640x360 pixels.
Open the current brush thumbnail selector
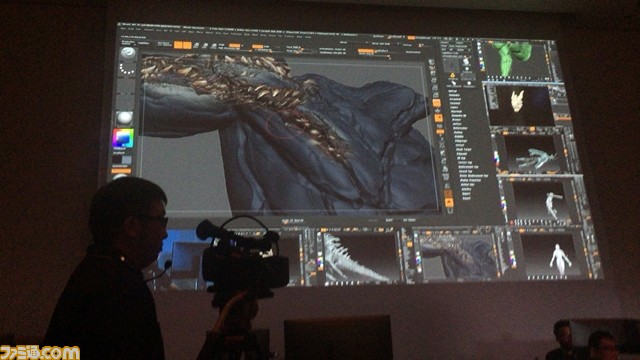click(128, 53)
